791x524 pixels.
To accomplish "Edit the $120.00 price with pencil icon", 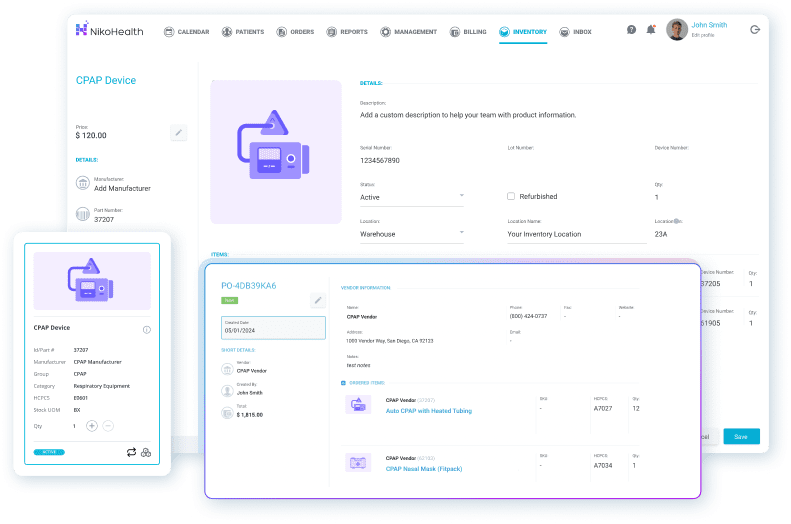I will (179, 133).
